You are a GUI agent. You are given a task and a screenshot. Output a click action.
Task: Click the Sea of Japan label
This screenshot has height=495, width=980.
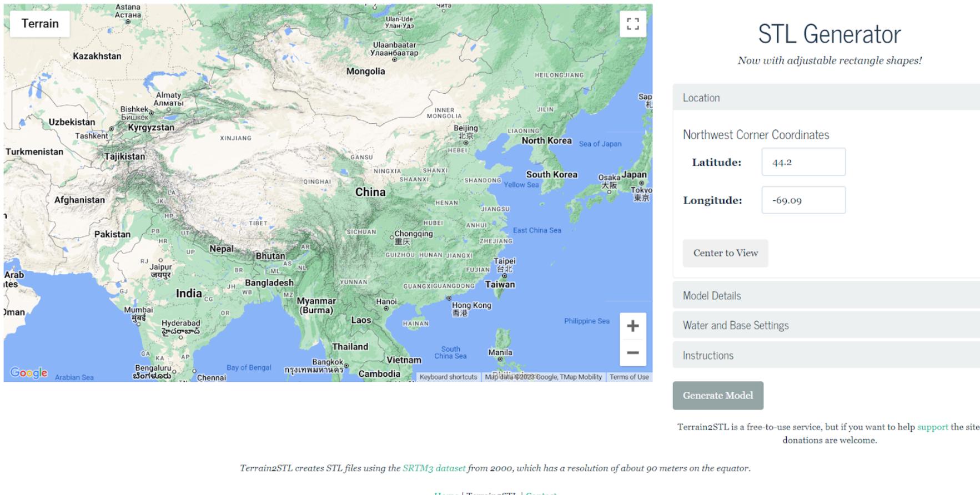click(600, 144)
